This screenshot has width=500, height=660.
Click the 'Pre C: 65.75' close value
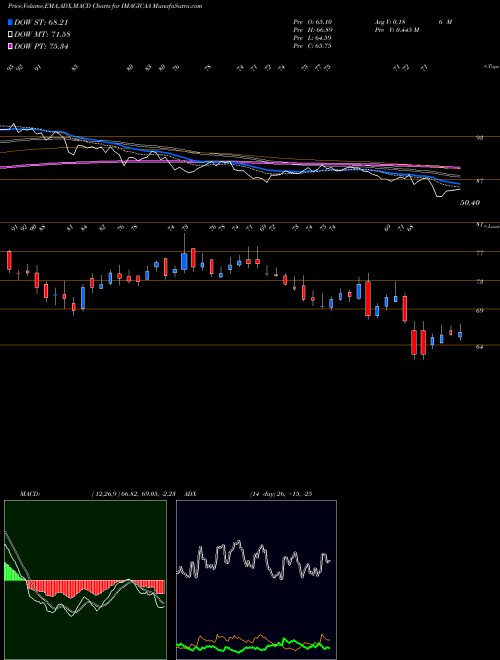(312, 46)
